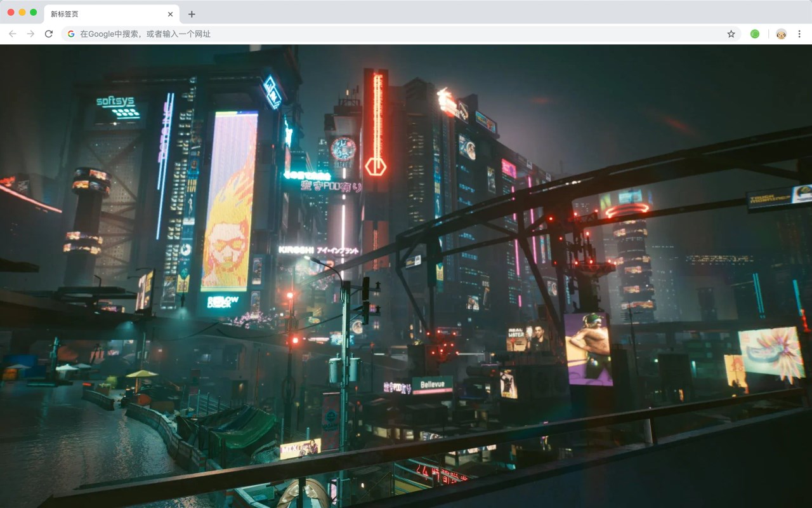The image size is (812, 508).
Task: Close the browser window with red button
Action: pyautogui.click(x=11, y=12)
